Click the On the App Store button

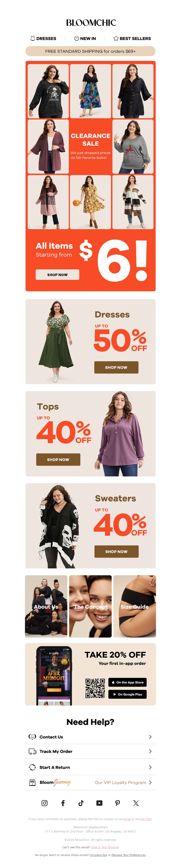click(127, 682)
